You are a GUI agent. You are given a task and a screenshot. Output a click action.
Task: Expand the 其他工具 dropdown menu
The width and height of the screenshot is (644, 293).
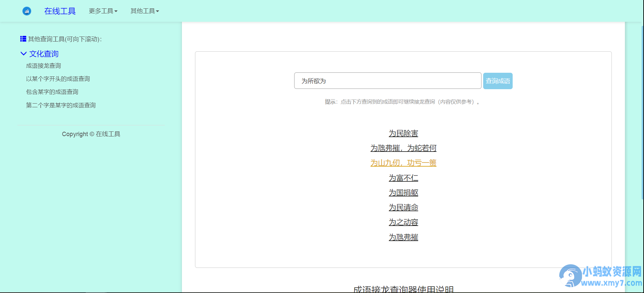(x=145, y=11)
